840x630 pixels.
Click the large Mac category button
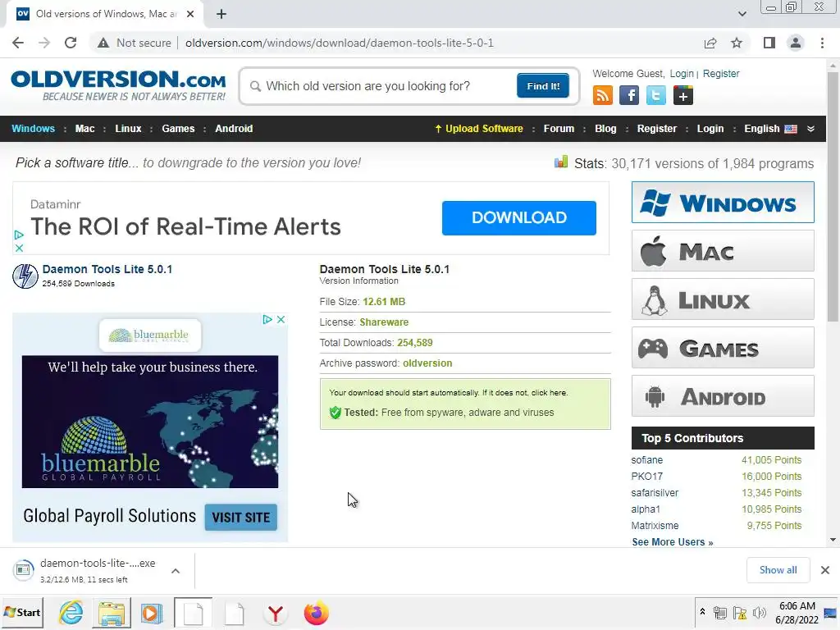723,251
